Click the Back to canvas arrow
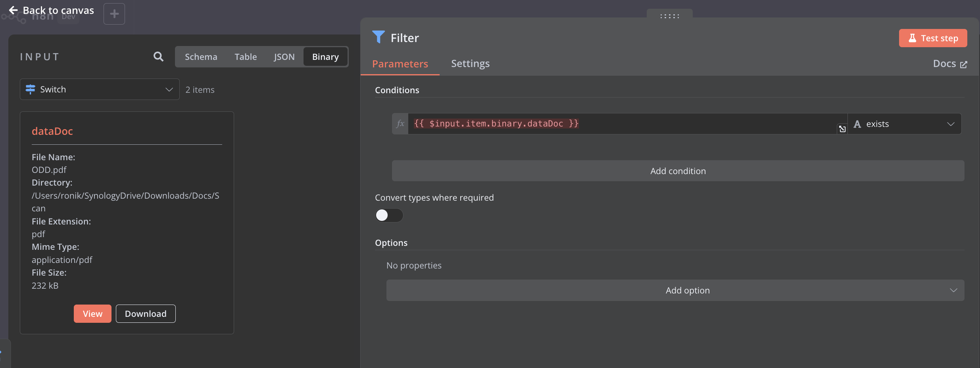The image size is (980, 368). click(13, 10)
